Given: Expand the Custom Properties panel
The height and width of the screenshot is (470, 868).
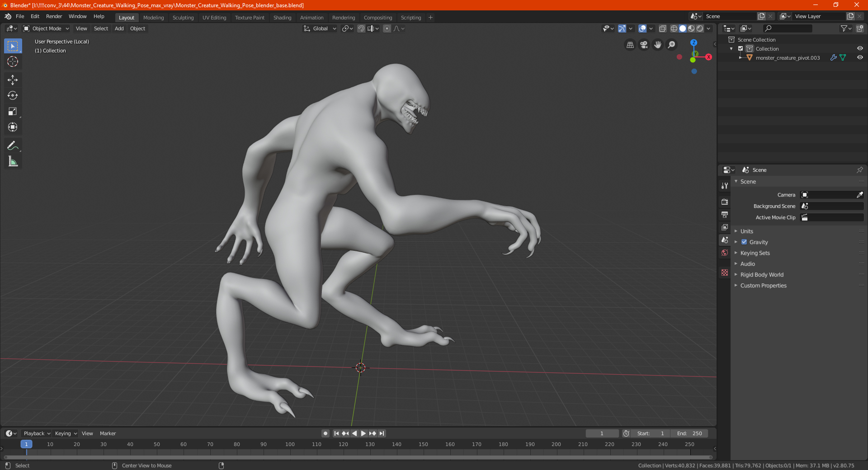Looking at the screenshot, I should (763, 286).
